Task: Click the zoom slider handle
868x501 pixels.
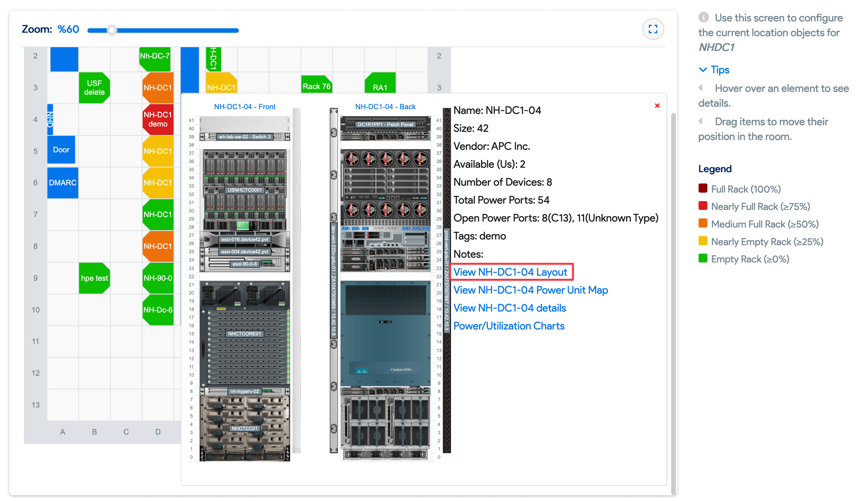Action: pos(111,30)
